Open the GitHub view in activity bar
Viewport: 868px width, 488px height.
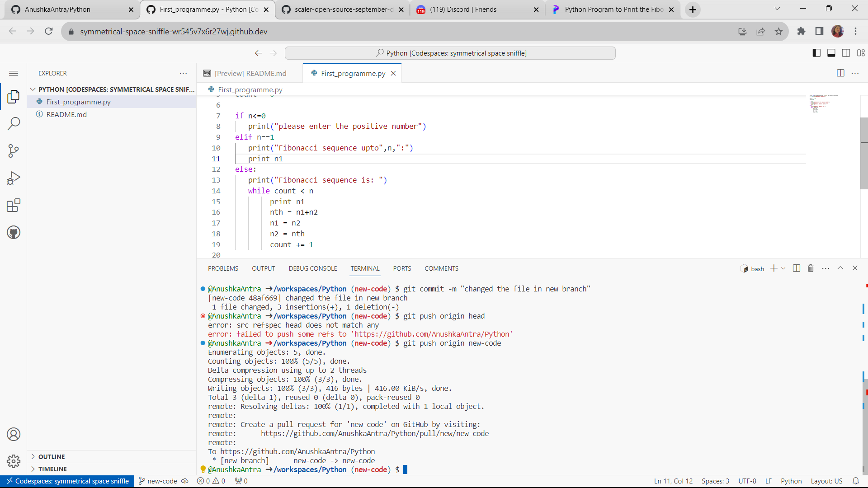coord(13,232)
